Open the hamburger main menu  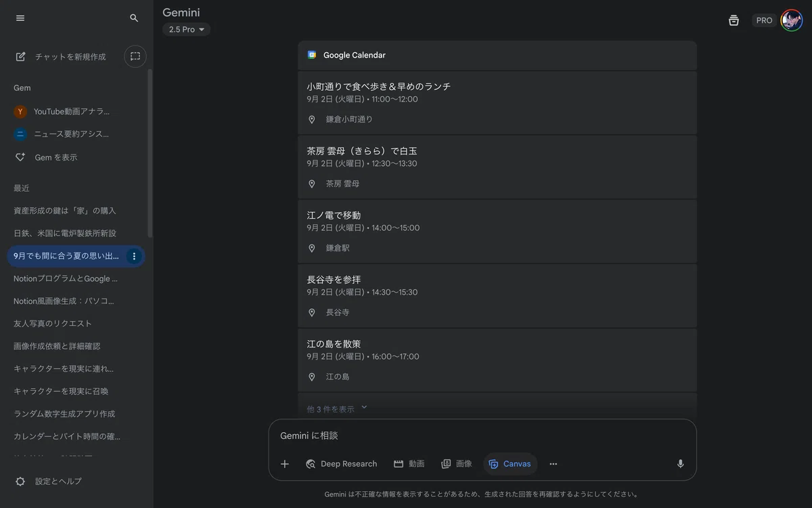[20, 18]
